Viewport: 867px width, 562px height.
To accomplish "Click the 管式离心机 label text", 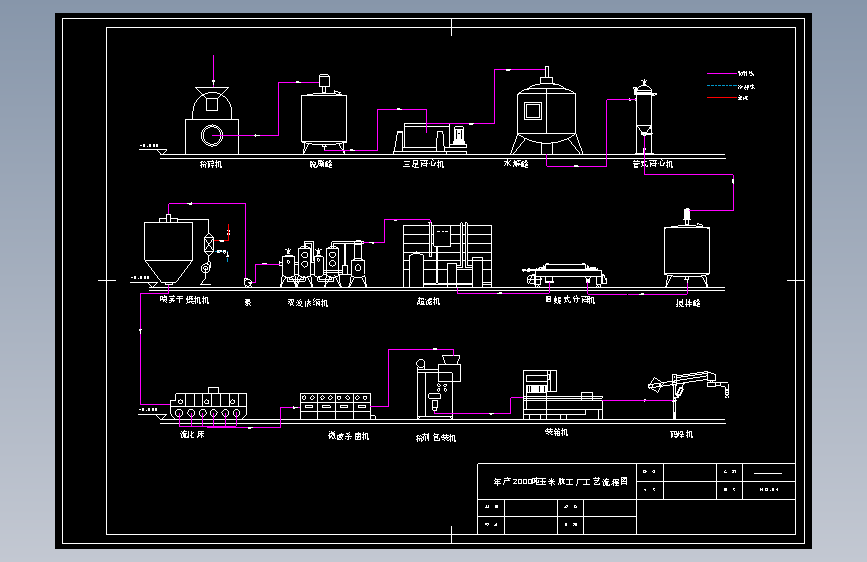I will point(652,164).
